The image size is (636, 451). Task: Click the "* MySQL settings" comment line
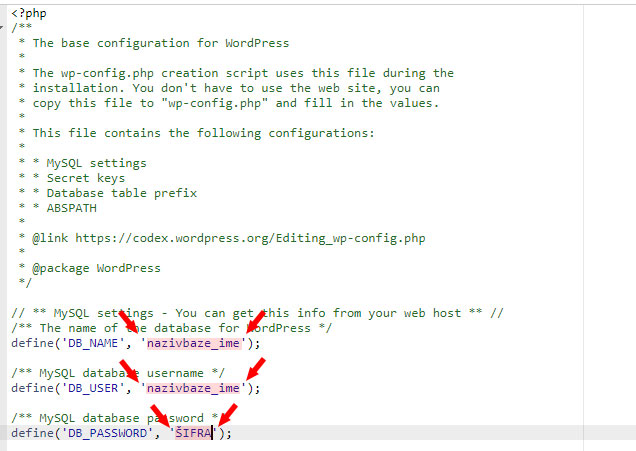(x=90, y=163)
